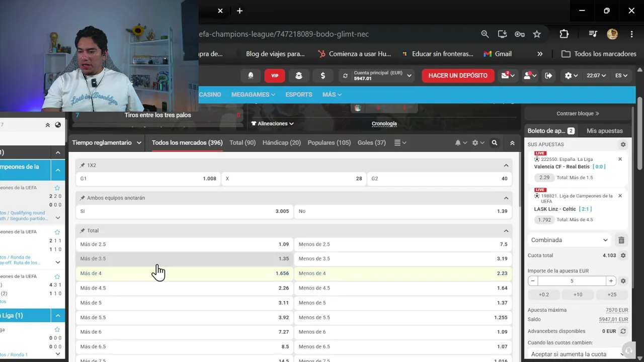The width and height of the screenshot is (644, 362).
Task: Click the install app icon in address bar
Action: point(502,34)
